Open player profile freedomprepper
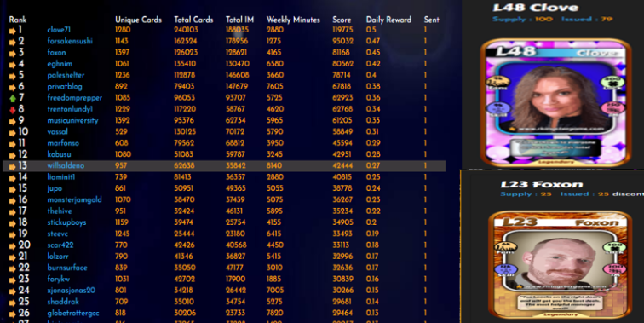Image resolution: width=644 pixels, height=323 pixels. [75, 98]
